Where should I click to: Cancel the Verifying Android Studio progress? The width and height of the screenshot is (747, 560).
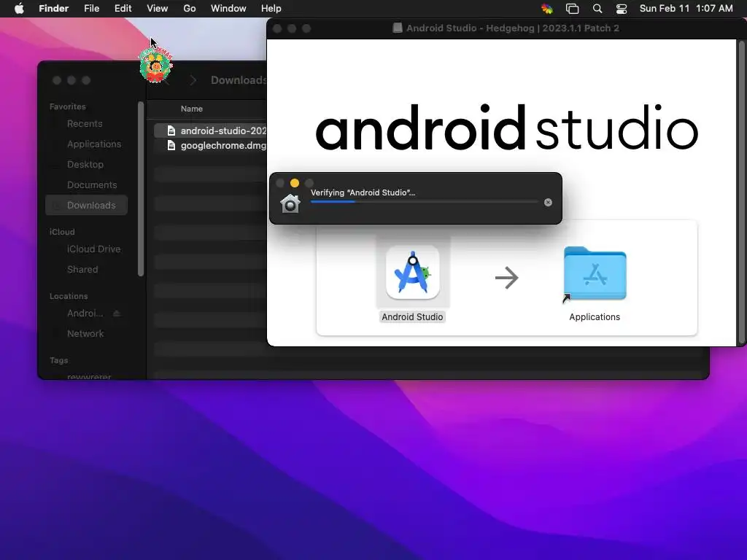coord(549,203)
